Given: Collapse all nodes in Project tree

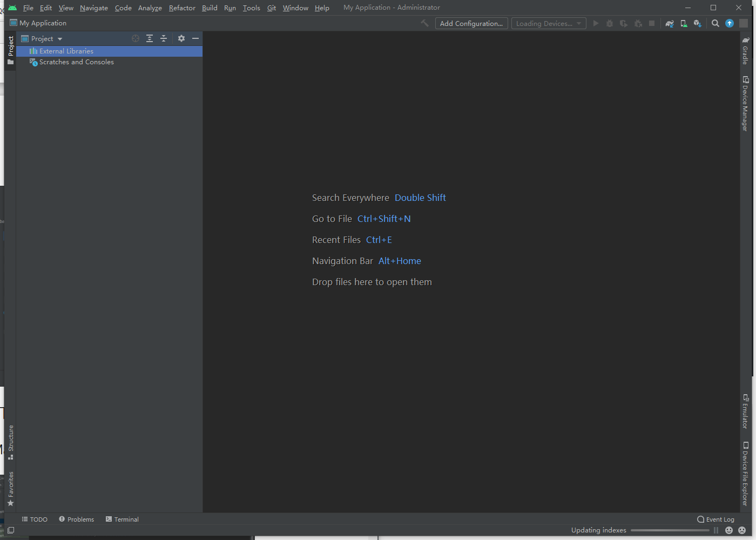Looking at the screenshot, I should [164, 39].
